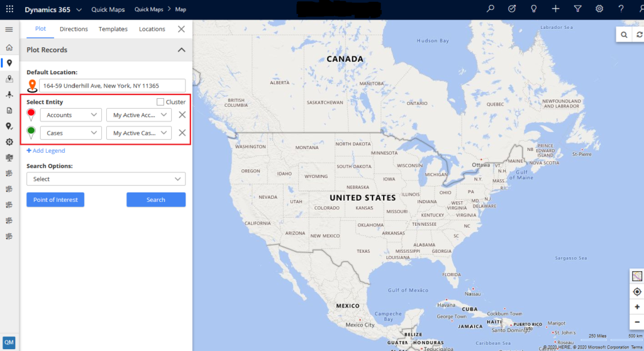Screen dimensions: 644x351
Task: Click the search magnifier in top bar
Action: (491, 9)
